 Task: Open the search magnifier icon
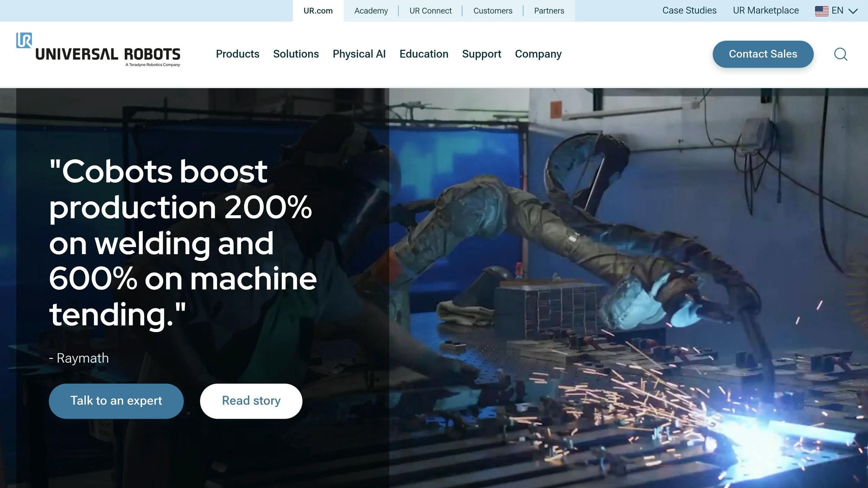[x=840, y=54]
